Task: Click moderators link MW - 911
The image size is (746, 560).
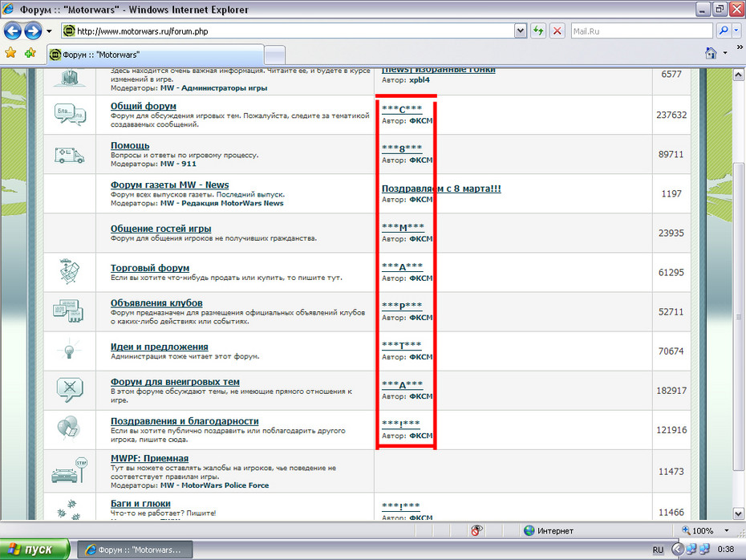Action: 178,164
